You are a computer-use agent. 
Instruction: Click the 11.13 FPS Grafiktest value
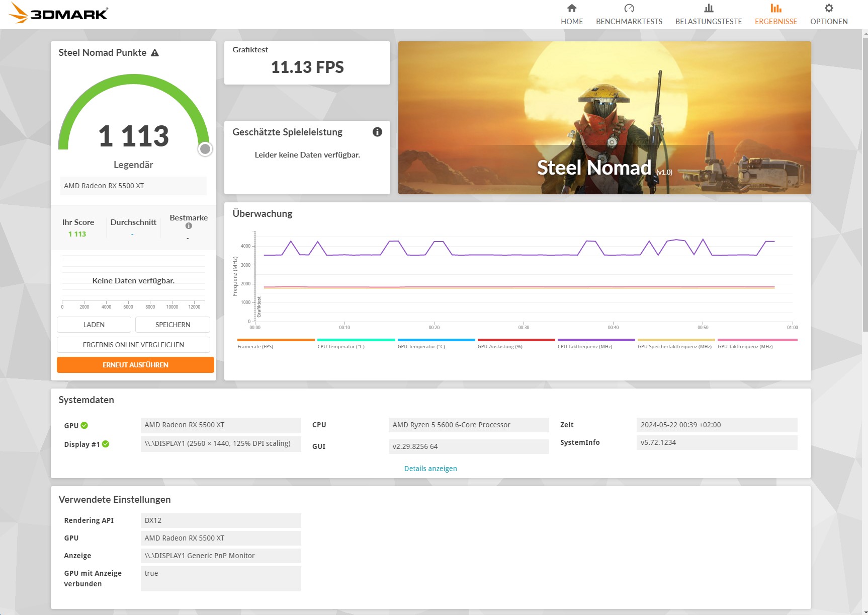[x=307, y=67]
